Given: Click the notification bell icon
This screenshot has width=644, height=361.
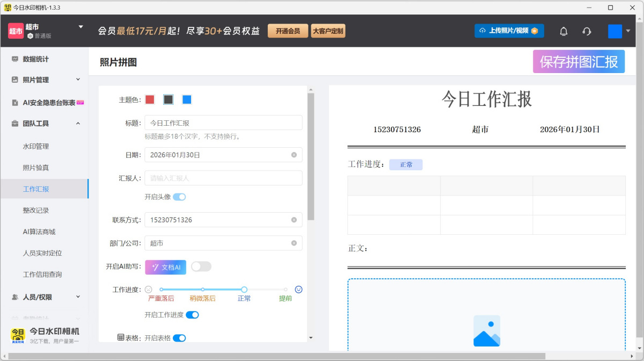Looking at the screenshot, I should 563,31.
